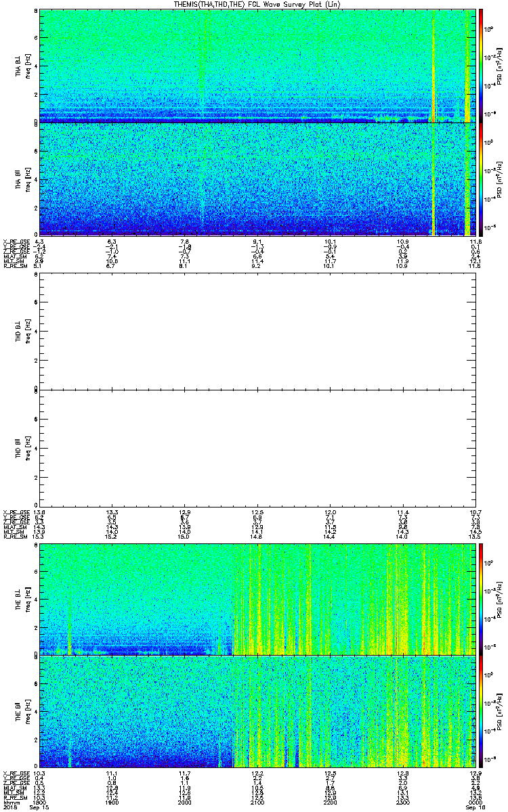Click X_RE_GSE row label below THD panels

click(16, 512)
